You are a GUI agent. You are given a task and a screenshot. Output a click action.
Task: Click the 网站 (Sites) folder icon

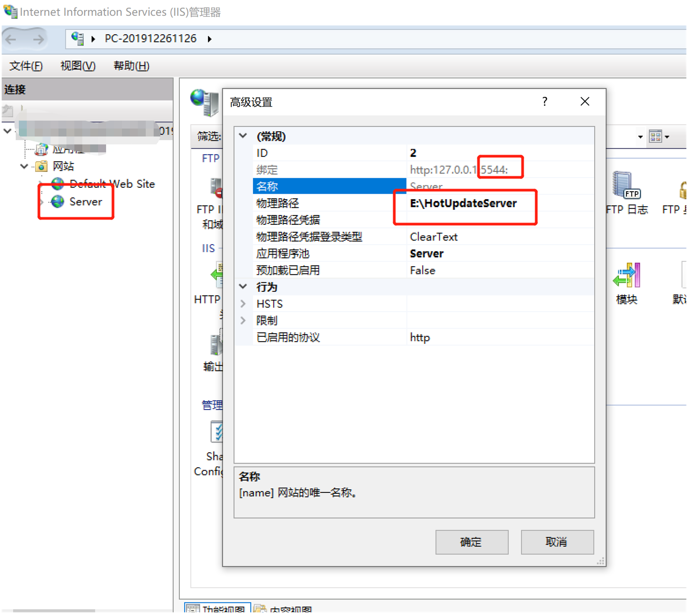[41, 167]
